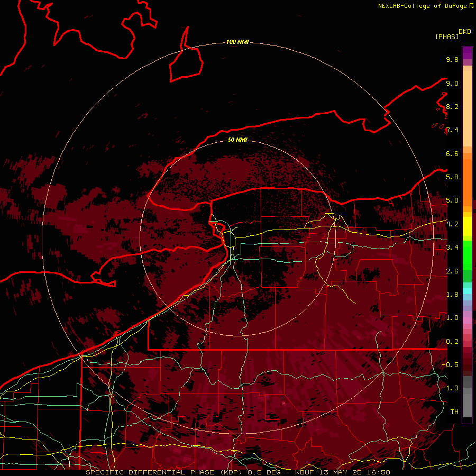Viewport: 476px width, 476px height.
Task: Click the 1.8 scale value
Action: pyautogui.click(x=452, y=294)
